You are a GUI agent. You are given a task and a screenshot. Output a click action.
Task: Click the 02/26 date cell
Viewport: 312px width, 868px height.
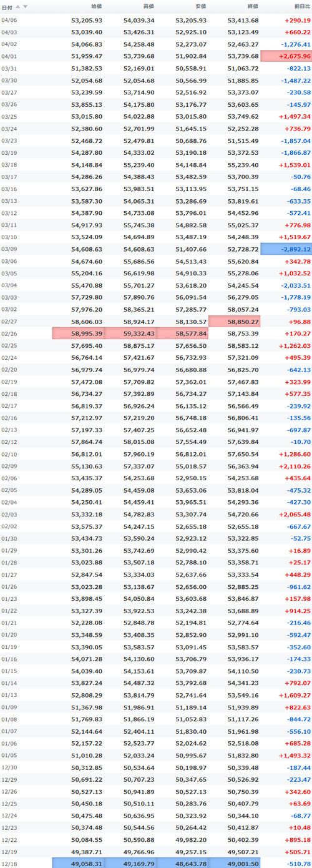tap(9, 333)
